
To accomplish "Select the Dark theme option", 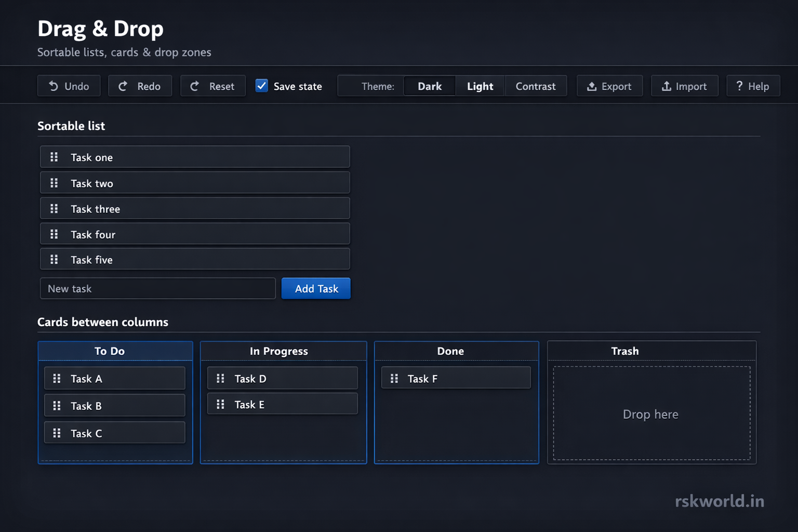I will (x=429, y=86).
